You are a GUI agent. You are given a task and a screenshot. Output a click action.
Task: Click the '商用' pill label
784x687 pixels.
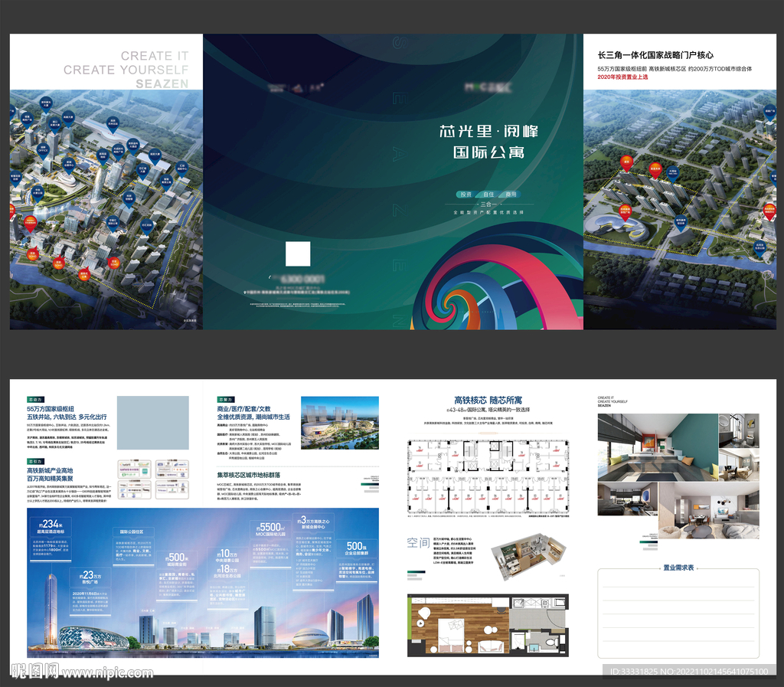click(x=511, y=195)
